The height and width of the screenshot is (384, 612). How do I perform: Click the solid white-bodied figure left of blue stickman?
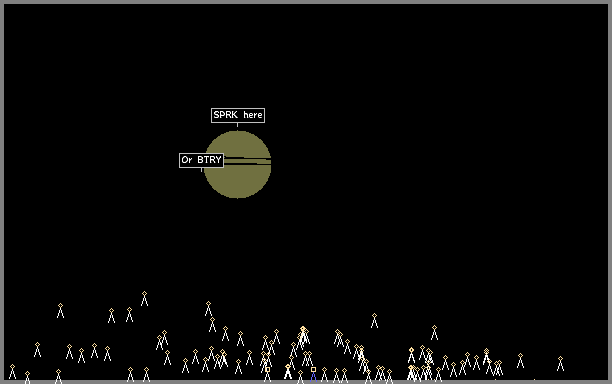click(x=288, y=372)
